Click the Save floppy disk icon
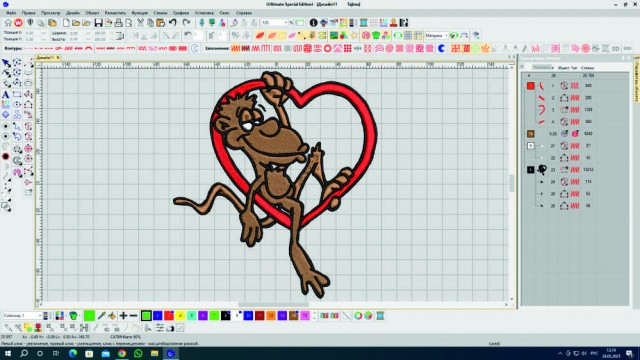The image size is (640, 360). (98, 23)
